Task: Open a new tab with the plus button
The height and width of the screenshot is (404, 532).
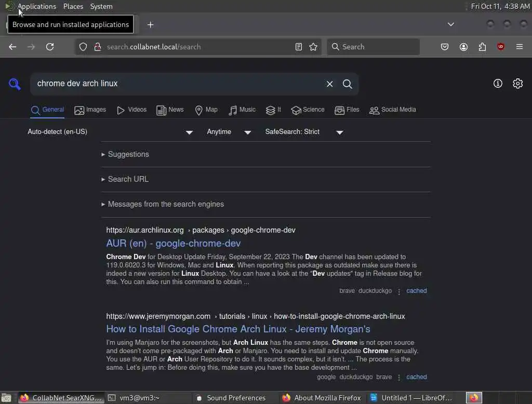Action: [x=150, y=25]
